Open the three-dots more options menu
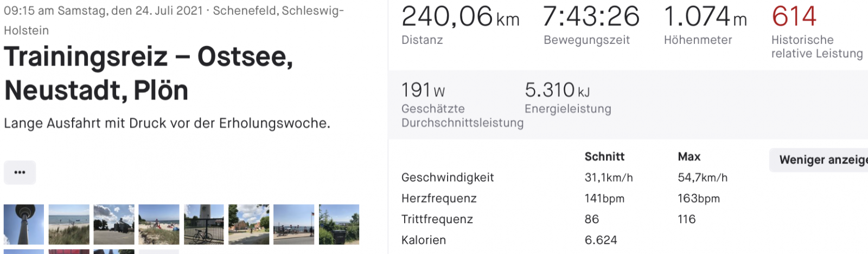Viewport: 868px width, 254px height. pyautogui.click(x=20, y=172)
